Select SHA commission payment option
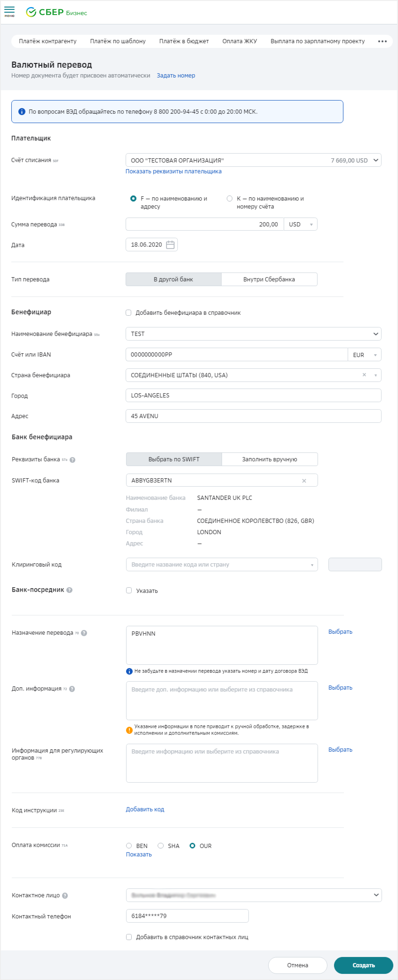 click(x=161, y=845)
